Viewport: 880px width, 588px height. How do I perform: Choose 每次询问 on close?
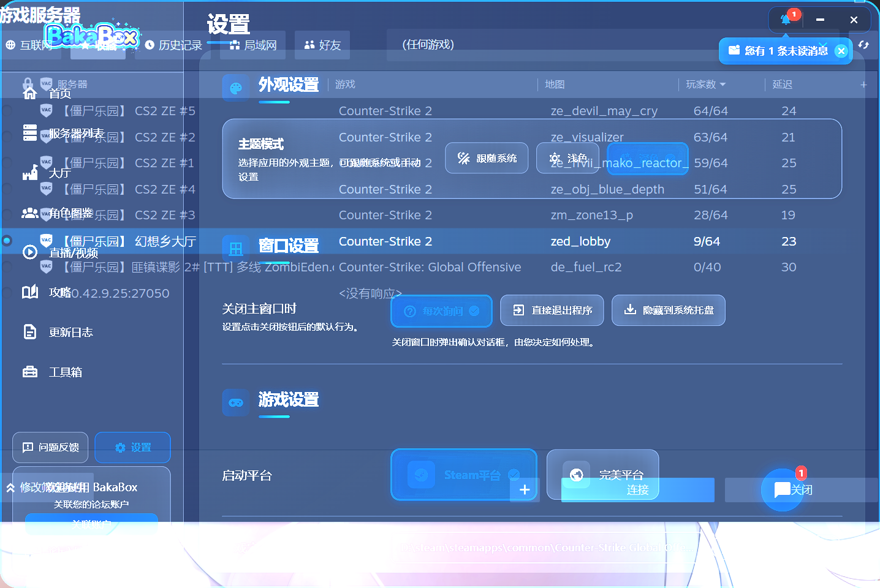click(x=442, y=311)
